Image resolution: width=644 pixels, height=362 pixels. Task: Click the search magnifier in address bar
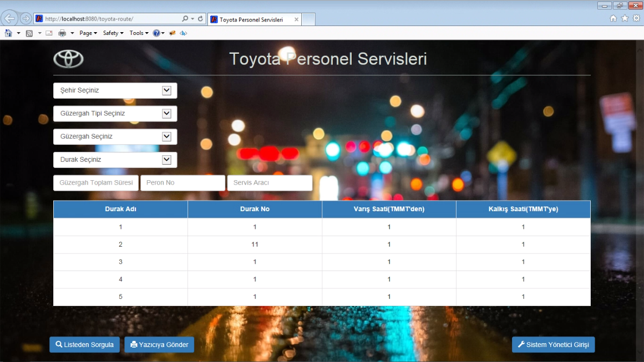(185, 18)
